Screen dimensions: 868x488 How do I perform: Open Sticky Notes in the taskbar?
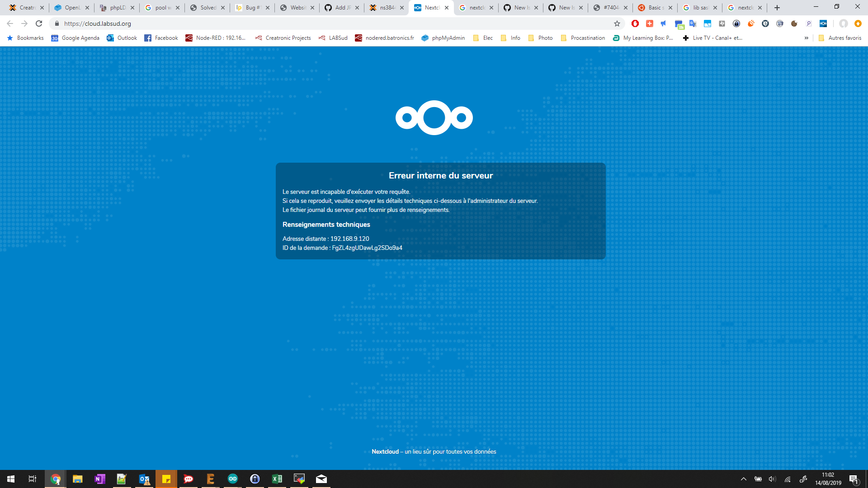pos(166,479)
